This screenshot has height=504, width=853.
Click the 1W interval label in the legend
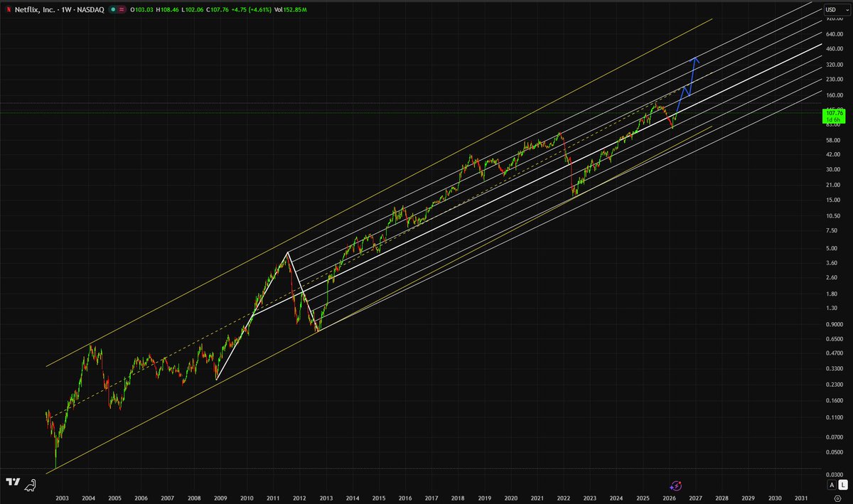click(68, 9)
